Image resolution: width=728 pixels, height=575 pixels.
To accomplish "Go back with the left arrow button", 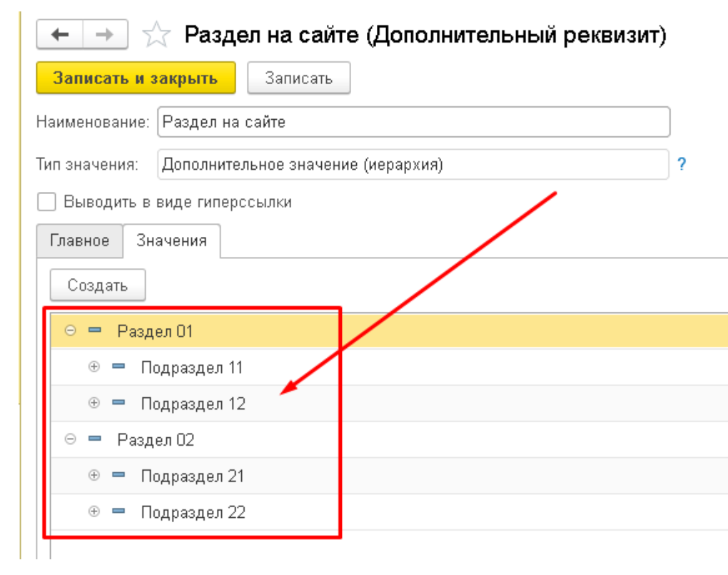I will coord(60,34).
